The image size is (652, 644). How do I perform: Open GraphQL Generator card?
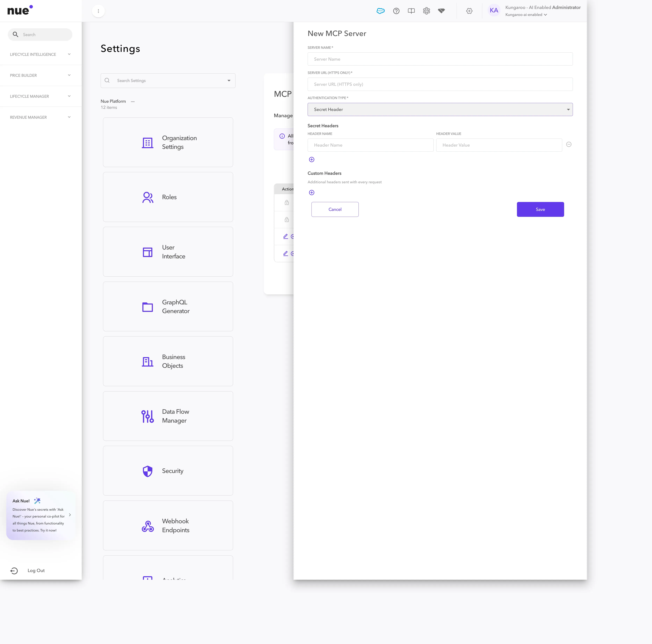tap(168, 306)
